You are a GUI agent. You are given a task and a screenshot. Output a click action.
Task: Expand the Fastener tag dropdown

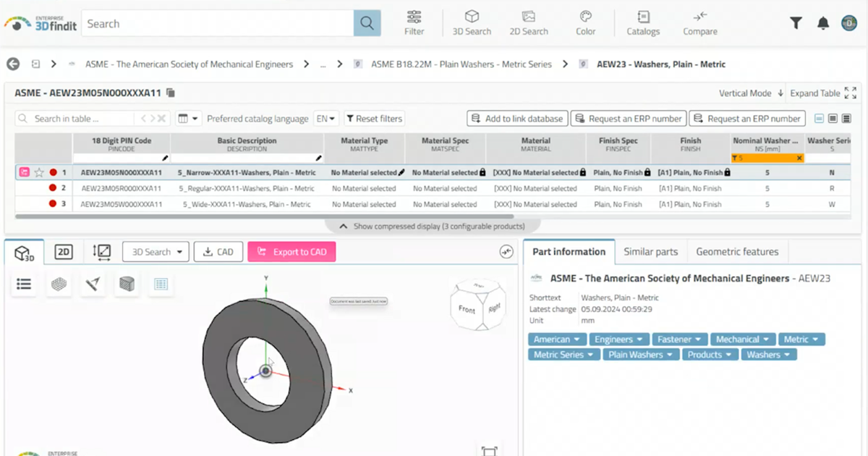(680, 339)
